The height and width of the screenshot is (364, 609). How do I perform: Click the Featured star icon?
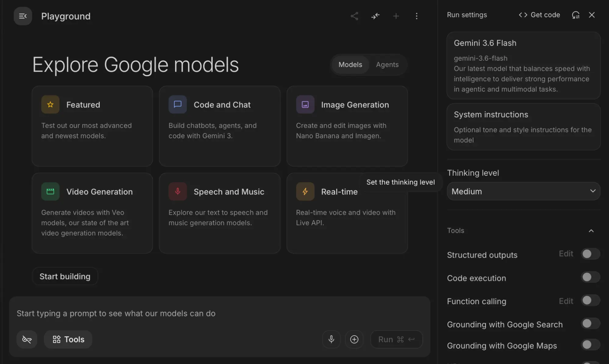tap(50, 104)
